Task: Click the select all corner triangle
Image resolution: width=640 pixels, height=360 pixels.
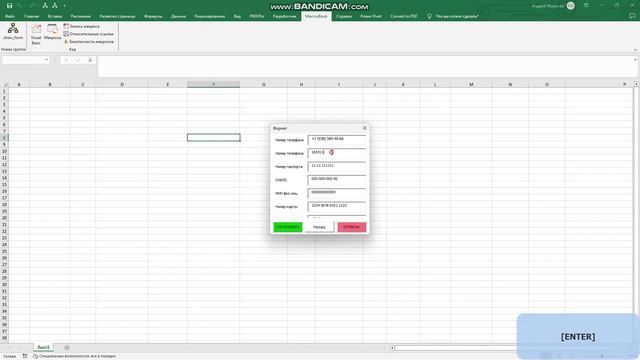Action: click(4, 84)
